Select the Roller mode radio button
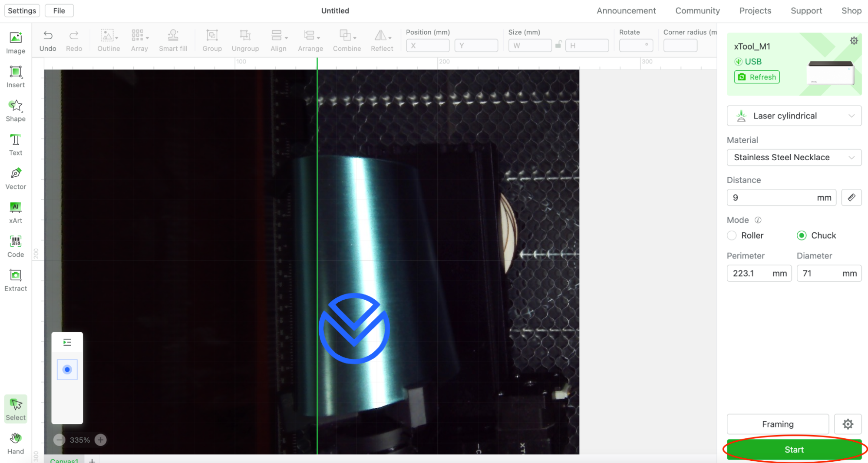This screenshot has width=868, height=463. click(x=732, y=235)
